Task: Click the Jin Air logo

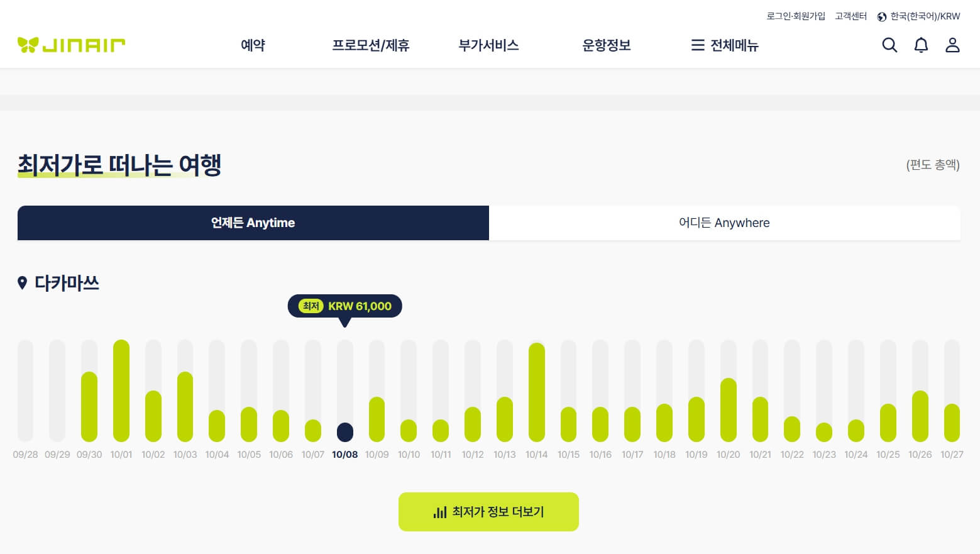Action: (x=72, y=44)
